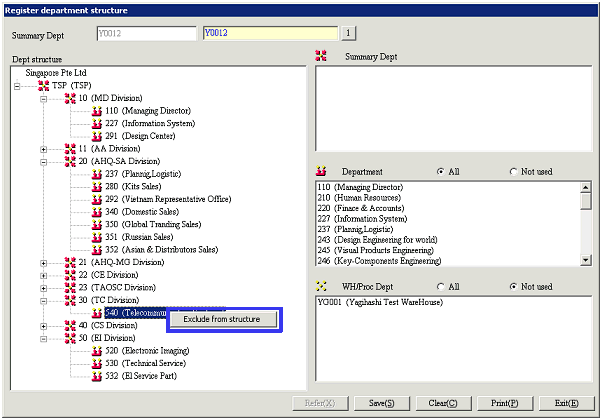Expand the 11 AA Division tree node
The height and width of the screenshot is (420, 603).
click(x=43, y=149)
